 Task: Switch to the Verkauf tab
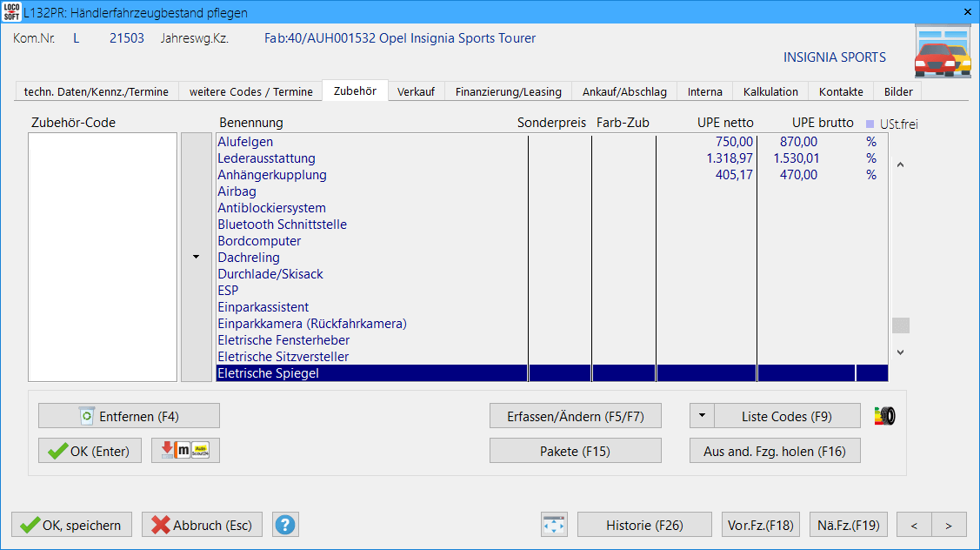click(x=416, y=91)
